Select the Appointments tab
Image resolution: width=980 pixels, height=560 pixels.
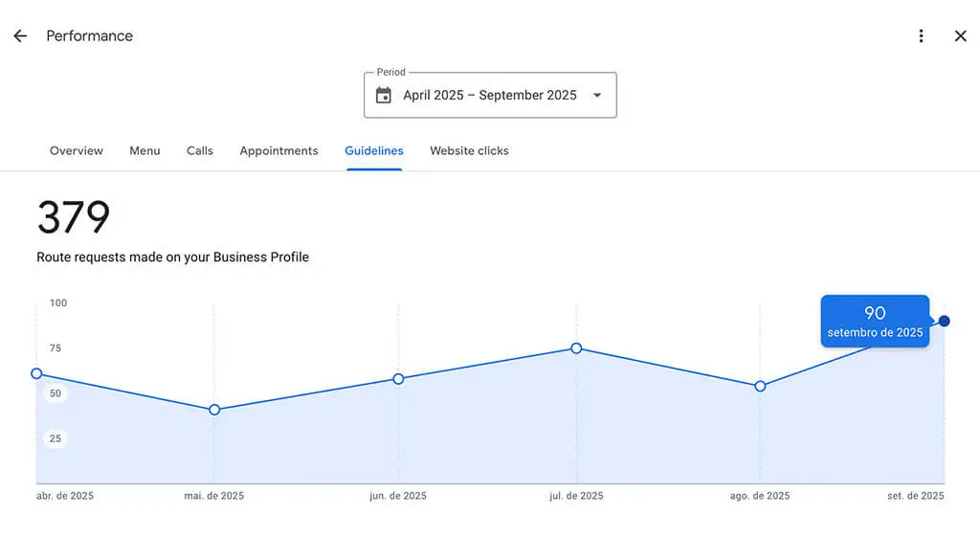click(x=278, y=151)
